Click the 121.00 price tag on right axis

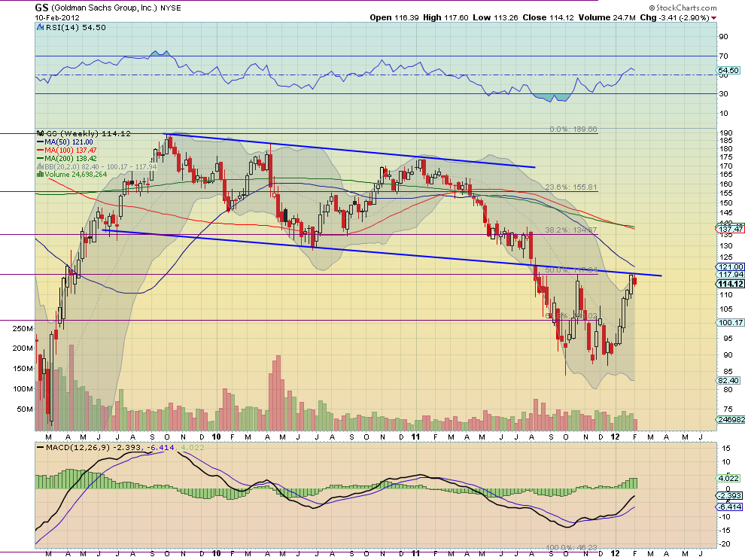[x=731, y=266]
